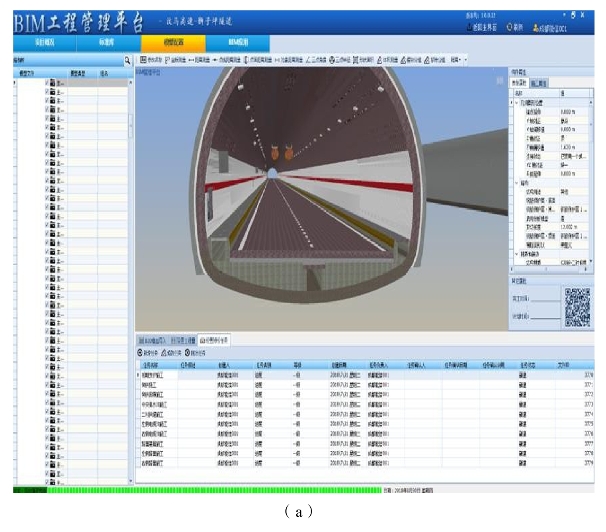606x532 pixels.
Task: Toggle checkbox in the highlighted top tree row
Action: 47,82
